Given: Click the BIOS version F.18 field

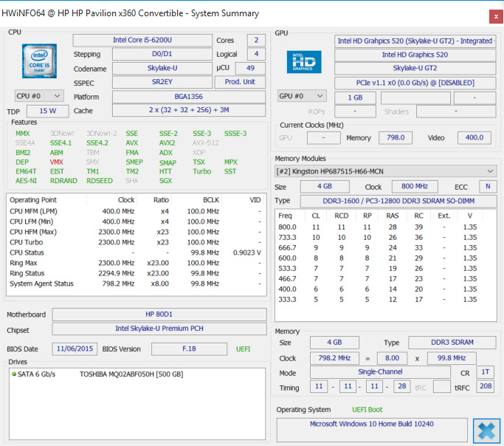Looking at the screenshot, I should click(x=189, y=349).
